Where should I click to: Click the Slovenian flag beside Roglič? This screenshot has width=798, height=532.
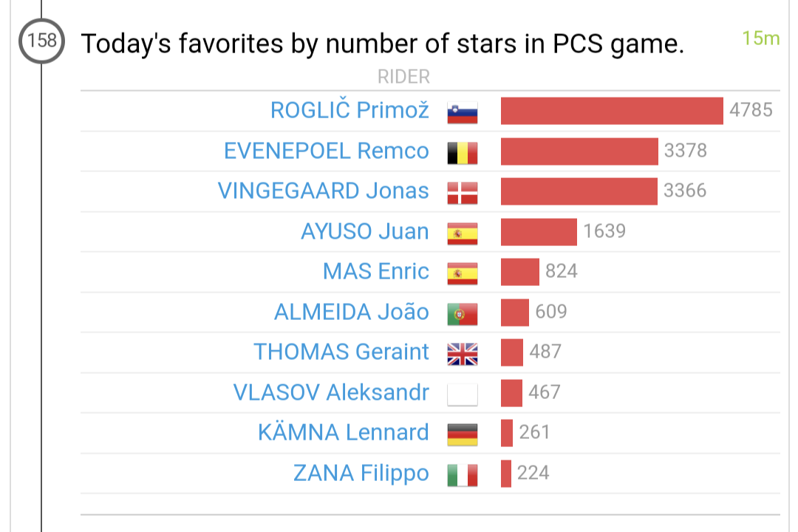[x=463, y=112]
